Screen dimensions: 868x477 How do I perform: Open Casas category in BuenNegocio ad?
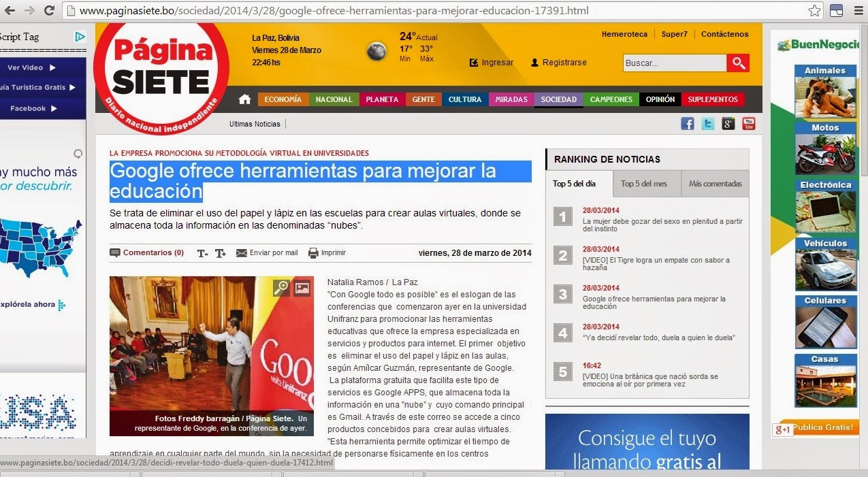tap(825, 380)
